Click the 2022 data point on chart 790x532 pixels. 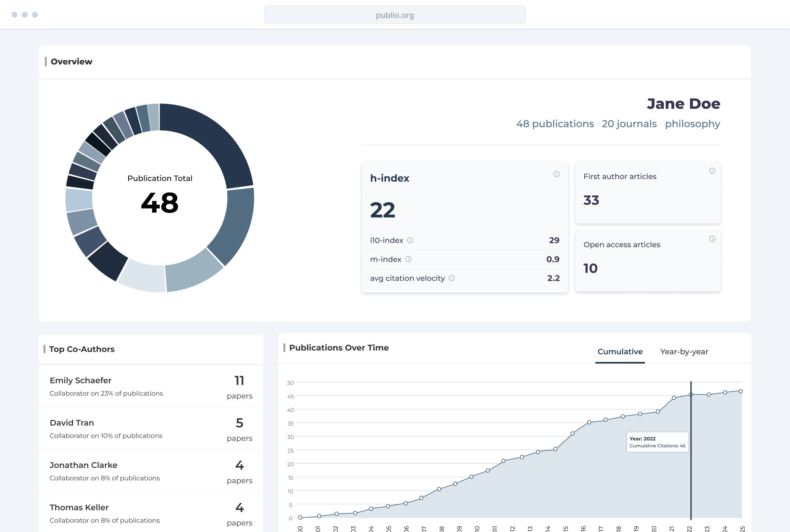pos(691,395)
